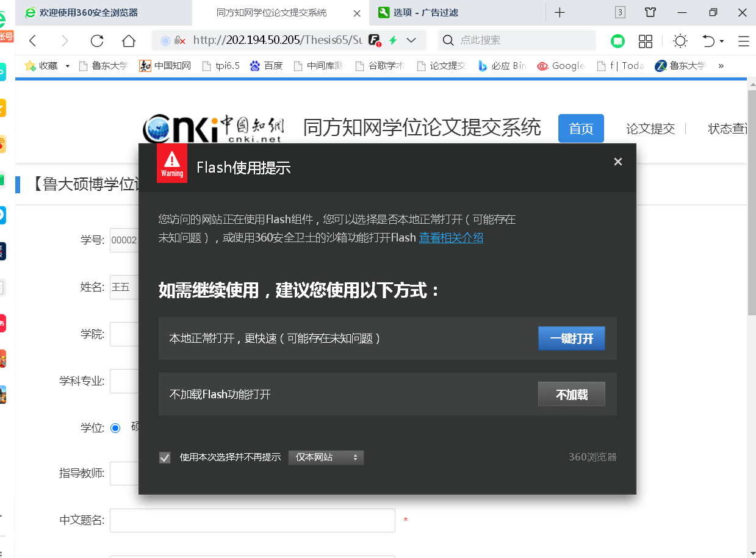Click the 学院 input field

tap(125, 334)
